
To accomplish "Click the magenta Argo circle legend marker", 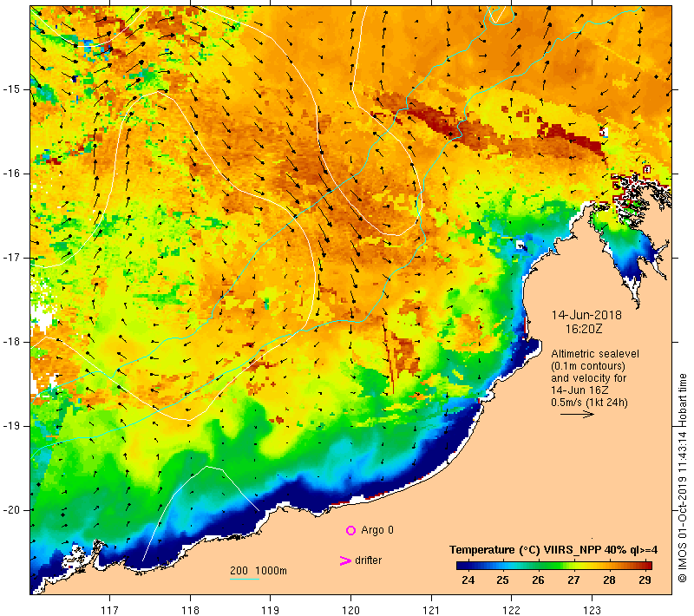I will (x=350, y=530).
